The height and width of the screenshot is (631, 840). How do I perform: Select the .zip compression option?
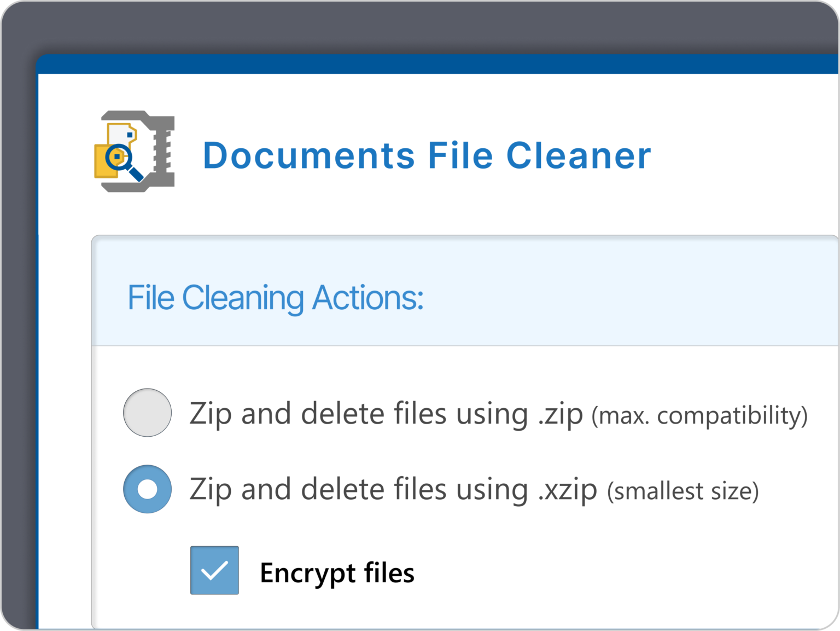[x=147, y=413]
